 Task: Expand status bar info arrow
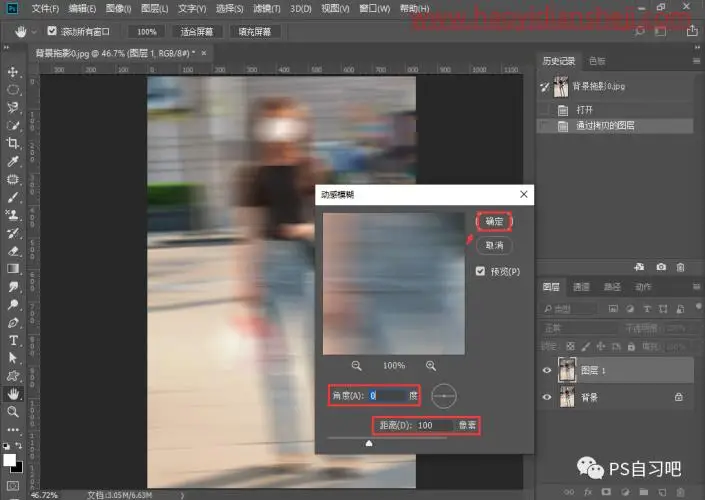[x=182, y=495]
